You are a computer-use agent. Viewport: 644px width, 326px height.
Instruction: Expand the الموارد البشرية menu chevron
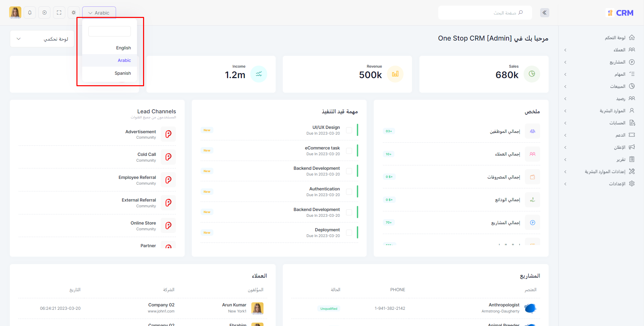[x=565, y=111]
